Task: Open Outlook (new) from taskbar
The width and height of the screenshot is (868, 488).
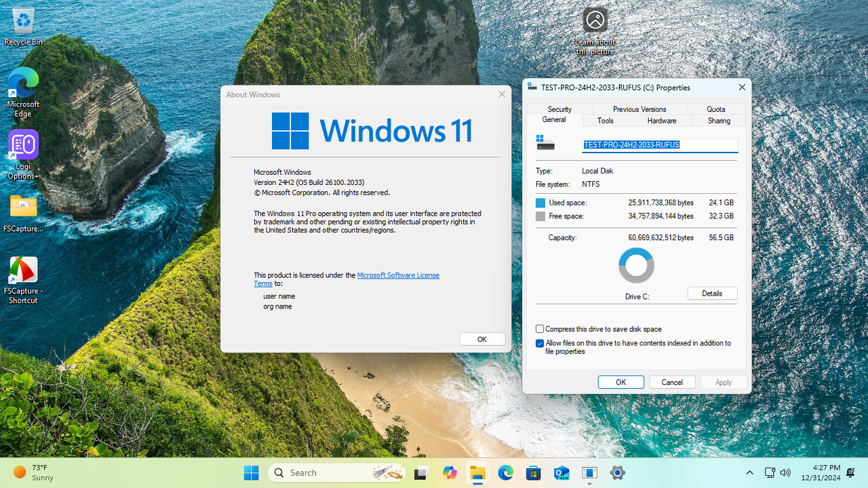Action: pyautogui.click(x=561, y=472)
